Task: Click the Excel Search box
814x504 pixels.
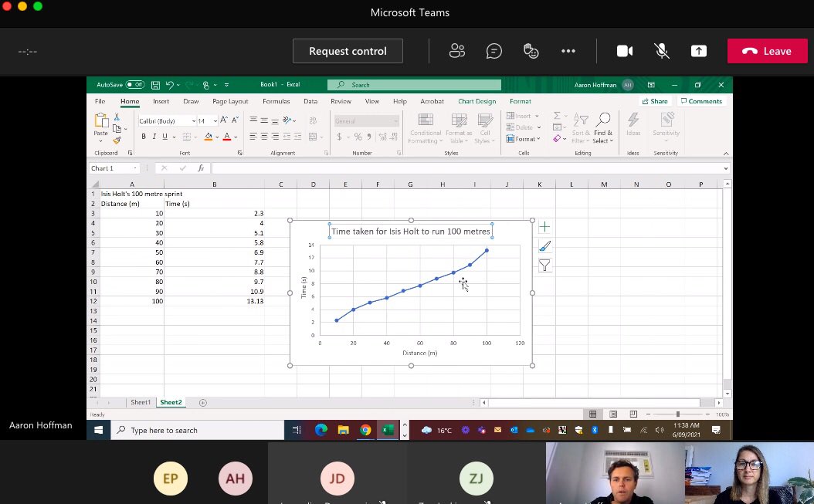Action: (x=414, y=85)
